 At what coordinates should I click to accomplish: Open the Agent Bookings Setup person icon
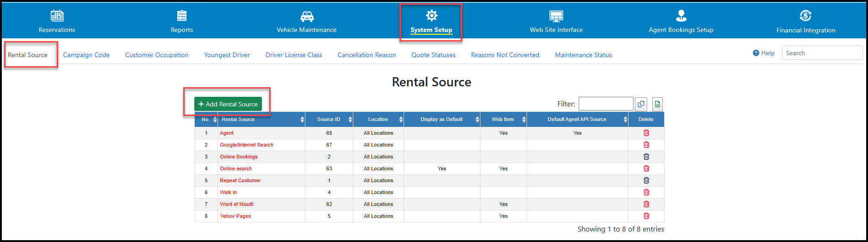681,16
